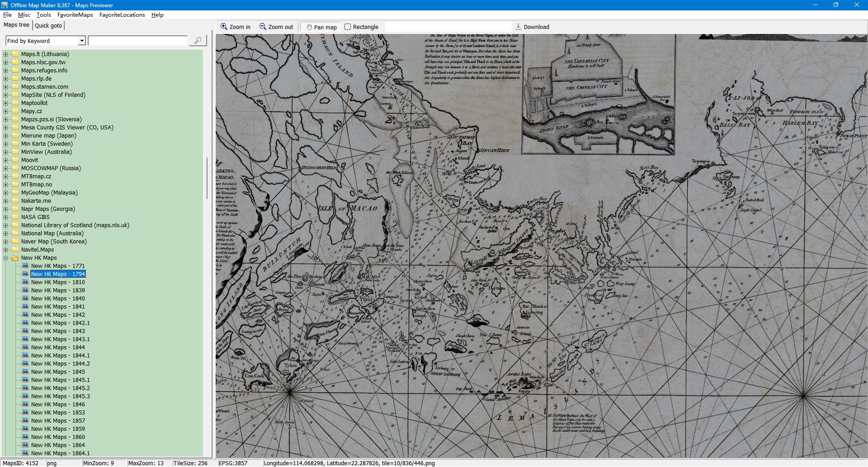Switch to the Quick goto tab

tap(48, 25)
